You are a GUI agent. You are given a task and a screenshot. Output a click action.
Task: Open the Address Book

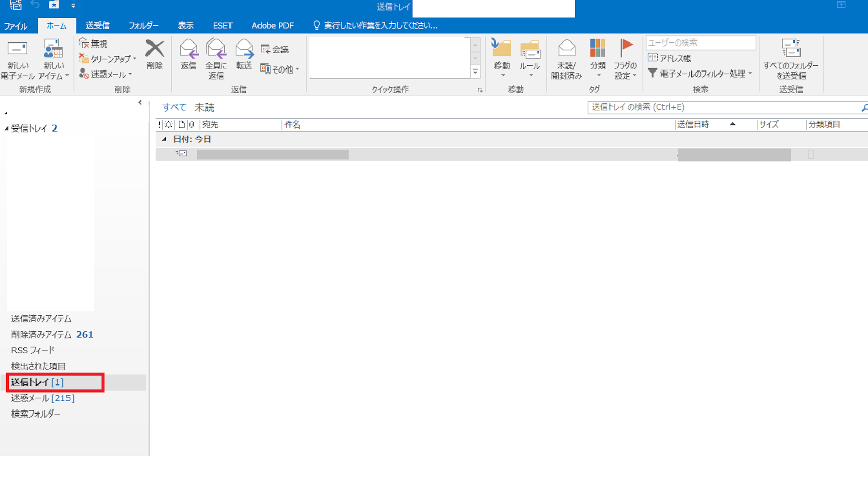click(x=670, y=58)
